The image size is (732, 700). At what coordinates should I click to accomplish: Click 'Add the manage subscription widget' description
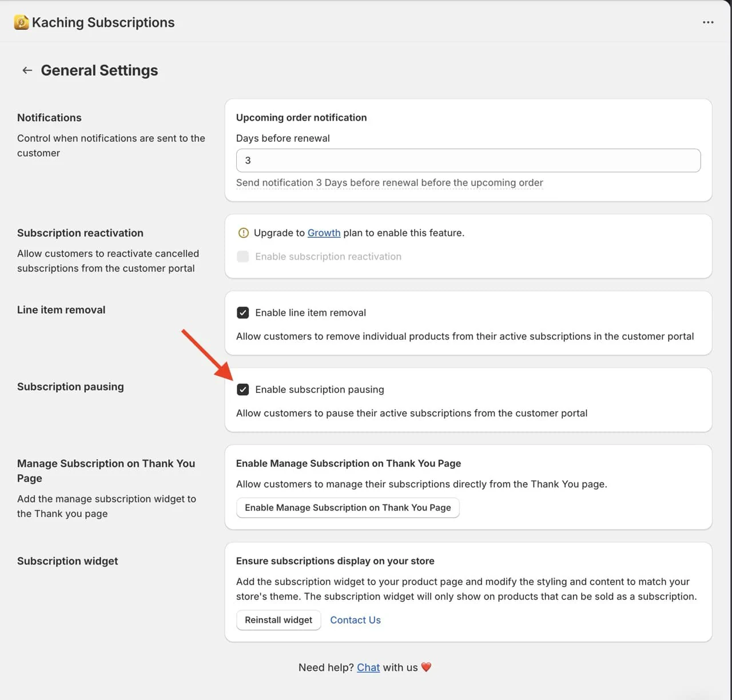pyautogui.click(x=106, y=506)
